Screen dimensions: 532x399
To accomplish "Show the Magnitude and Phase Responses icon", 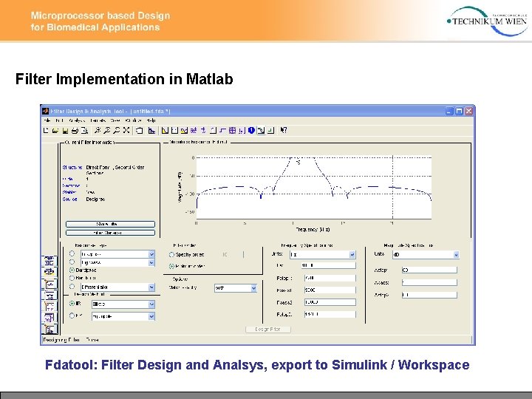I will [x=184, y=130].
